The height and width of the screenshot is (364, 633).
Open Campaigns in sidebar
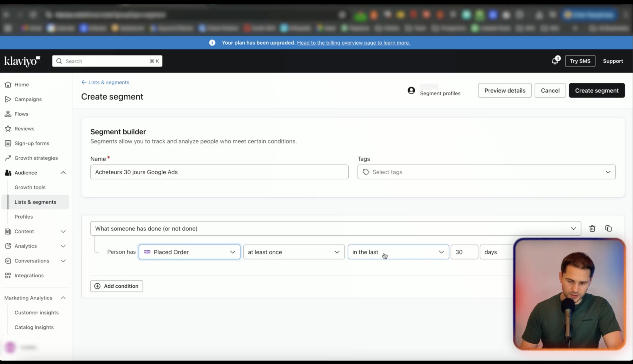[28, 99]
